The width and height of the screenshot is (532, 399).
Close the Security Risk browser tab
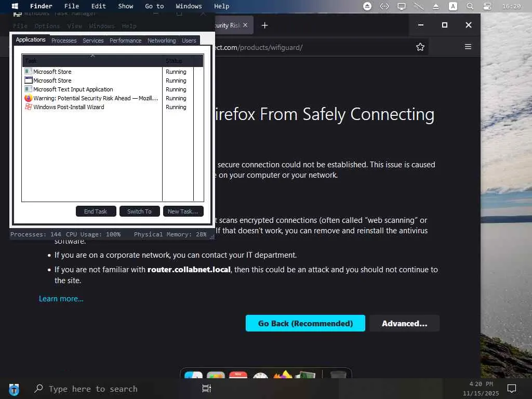245,25
